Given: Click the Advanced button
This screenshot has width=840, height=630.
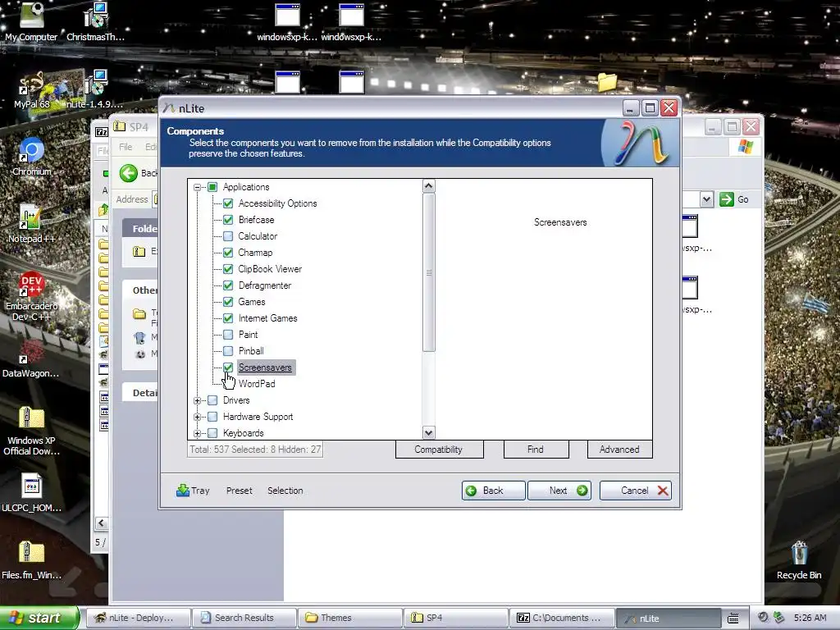Looking at the screenshot, I should tap(619, 450).
